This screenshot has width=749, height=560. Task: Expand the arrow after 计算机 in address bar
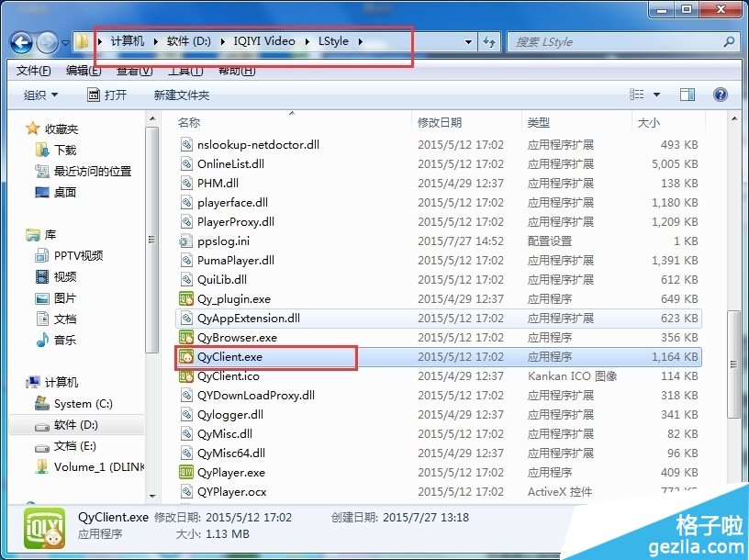pyautogui.click(x=156, y=41)
